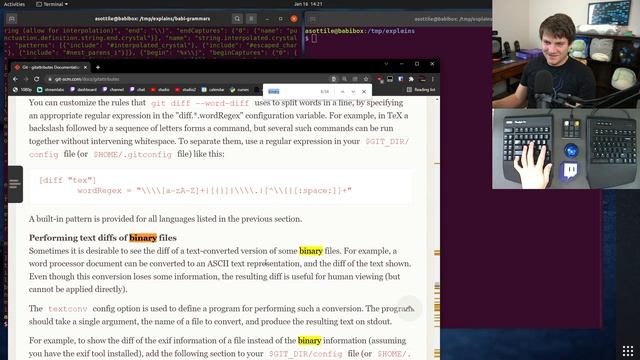This screenshot has width=640, height=360.
Task: Click the zoom magnifier icon in address bar
Action: point(344,79)
